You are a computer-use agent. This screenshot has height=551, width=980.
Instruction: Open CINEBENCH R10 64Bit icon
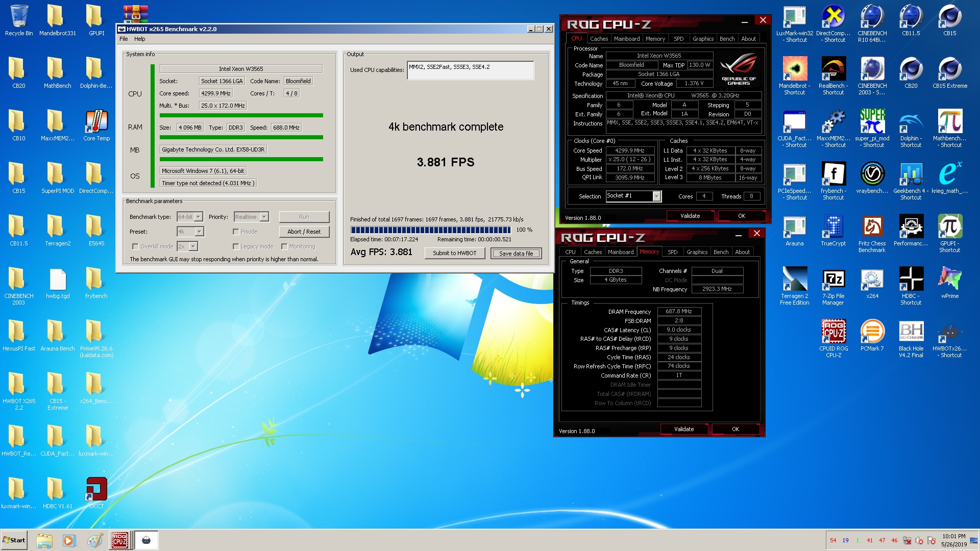coord(872,23)
